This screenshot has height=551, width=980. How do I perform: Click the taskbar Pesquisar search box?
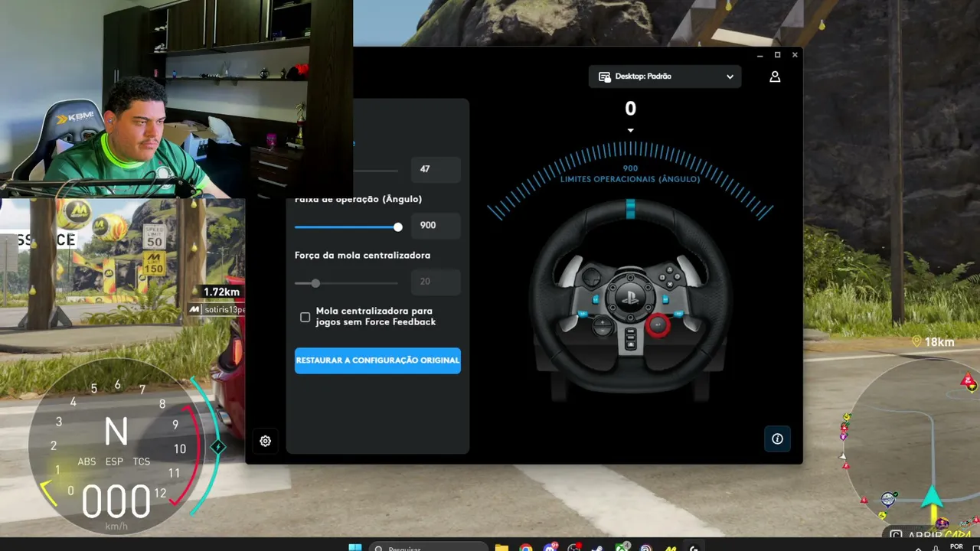(429, 547)
